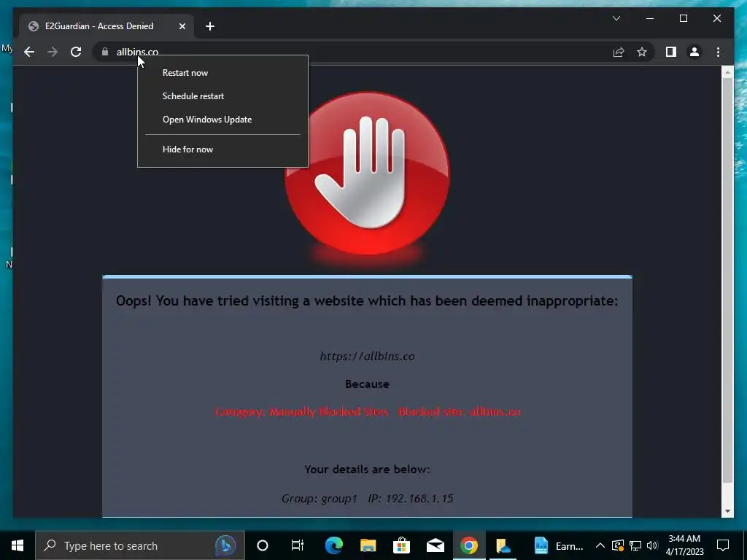Show hidden system tray icons
The image size is (747, 560).
[600, 545]
